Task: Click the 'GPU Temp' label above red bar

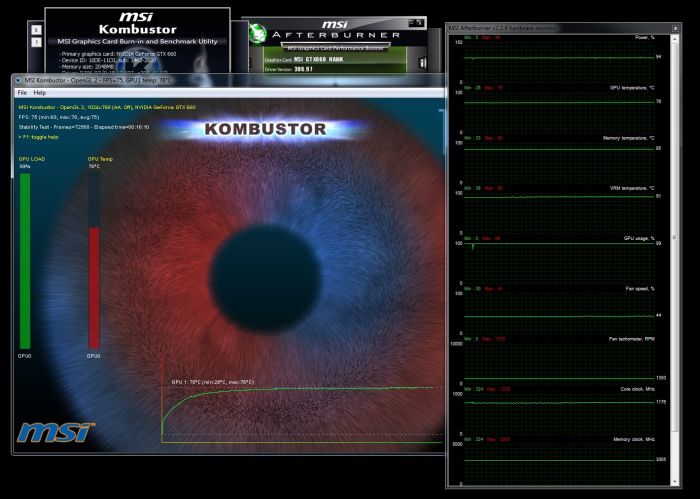Action: click(100, 159)
